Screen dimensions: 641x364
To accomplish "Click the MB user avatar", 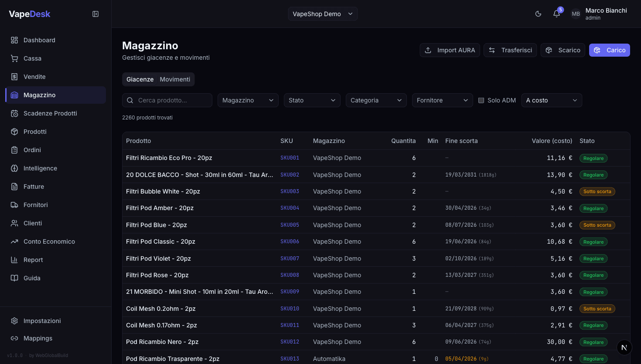I will 576,14.
